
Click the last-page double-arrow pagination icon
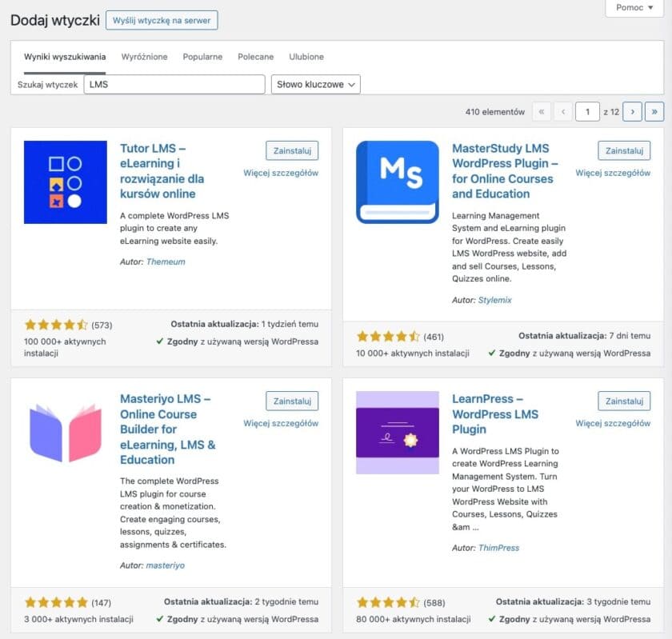tap(654, 112)
